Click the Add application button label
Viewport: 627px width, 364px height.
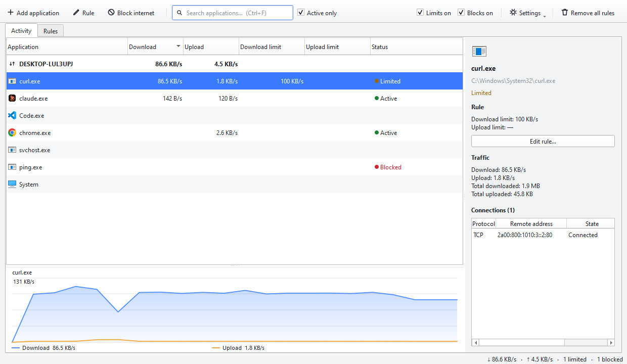38,13
